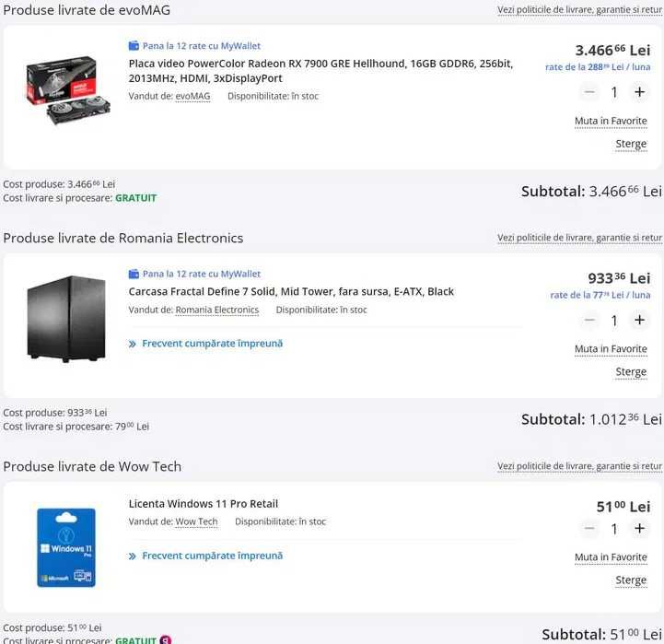
Task: Decrease Radeon RX 7900 GRE quantity
Action: pos(589,92)
